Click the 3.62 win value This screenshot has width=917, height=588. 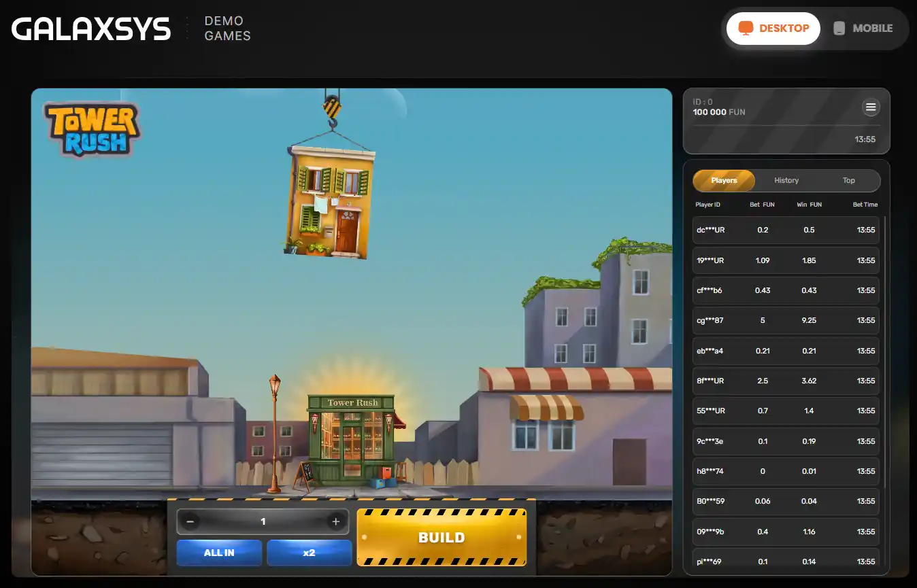point(809,381)
